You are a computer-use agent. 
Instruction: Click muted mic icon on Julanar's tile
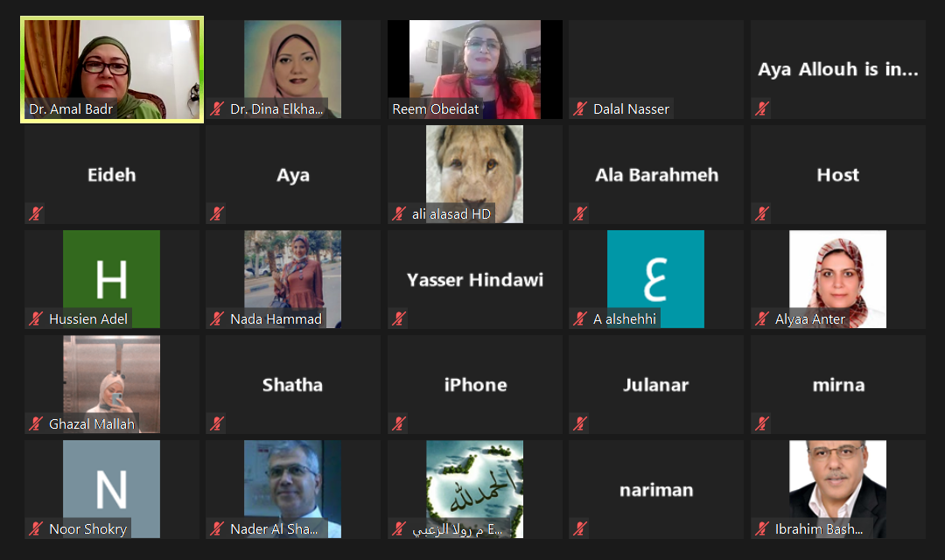point(580,423)
